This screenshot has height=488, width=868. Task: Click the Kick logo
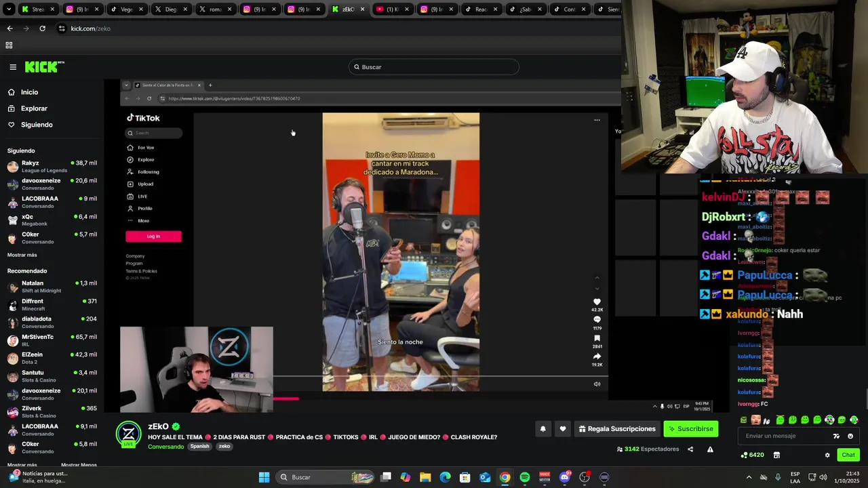click(x=45, y=67)
